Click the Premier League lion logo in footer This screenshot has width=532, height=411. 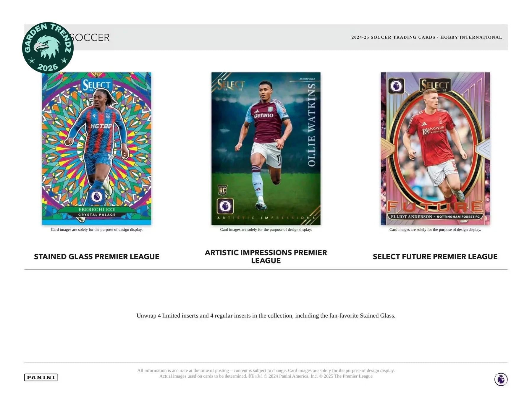(x=501, y=379)
